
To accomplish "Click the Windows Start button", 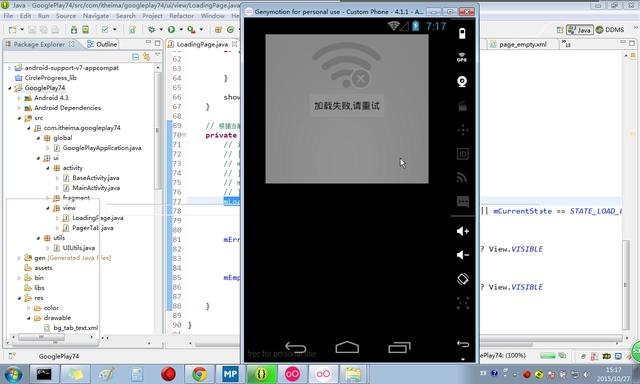I will point(13,374).
